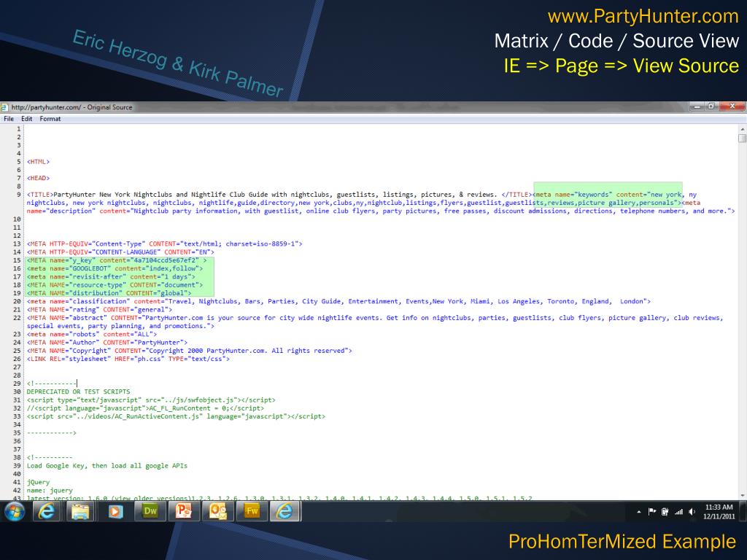Image resolution: width=747 pixels, height=560 pixels.
Task: Click the vertical scrollbar up arrow
Action: [x=742, y=129]
